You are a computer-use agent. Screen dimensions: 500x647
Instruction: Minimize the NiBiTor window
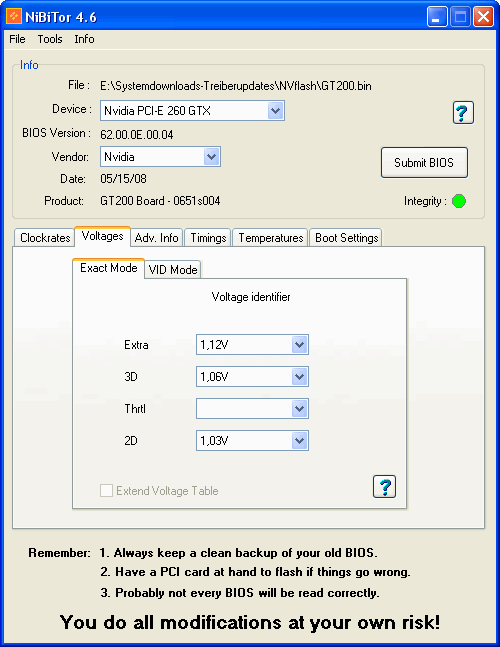coord(437,17)
